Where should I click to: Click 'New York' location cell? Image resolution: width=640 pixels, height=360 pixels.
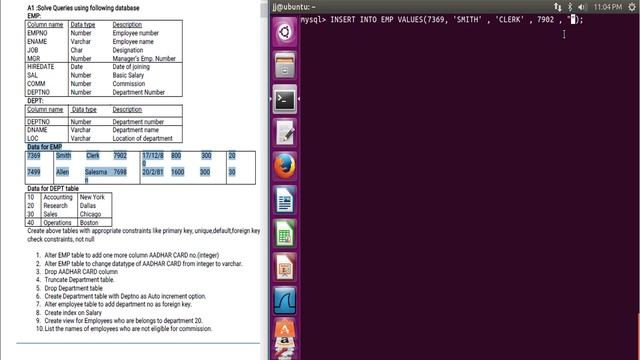(92, 197)
